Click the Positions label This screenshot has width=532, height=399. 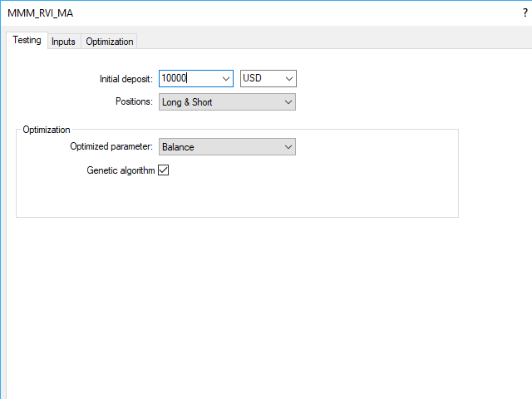point(133,102)
